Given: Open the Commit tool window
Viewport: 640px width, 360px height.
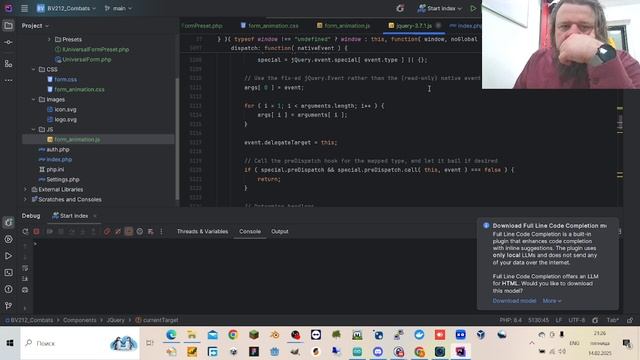Looking at the screenshot, I should [x=8, y=42].
